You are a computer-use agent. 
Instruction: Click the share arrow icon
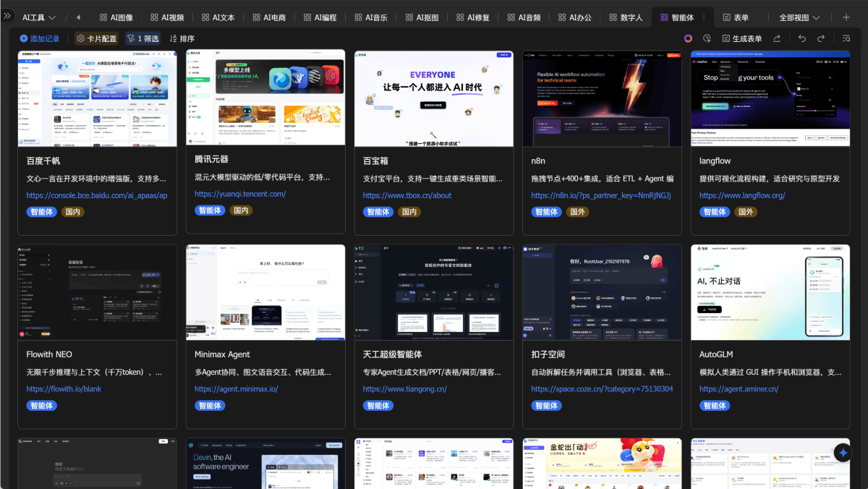click(777, 38)
